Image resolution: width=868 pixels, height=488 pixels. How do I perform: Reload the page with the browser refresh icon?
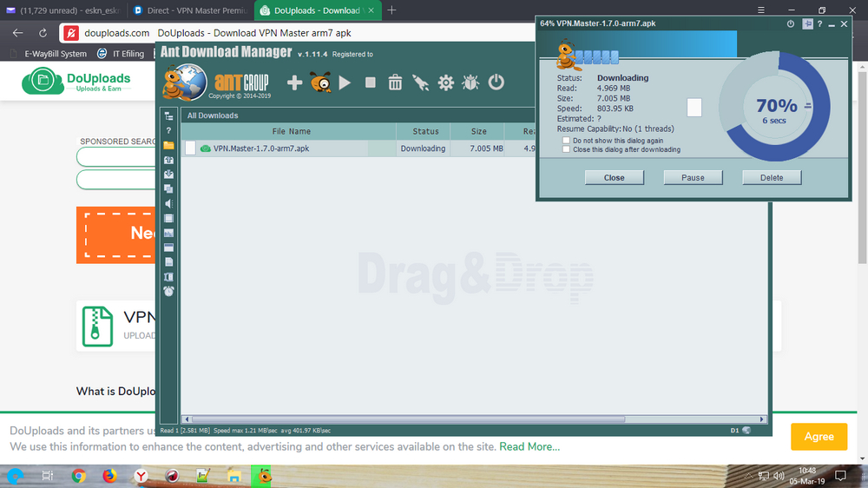click(x=43, y=33)
